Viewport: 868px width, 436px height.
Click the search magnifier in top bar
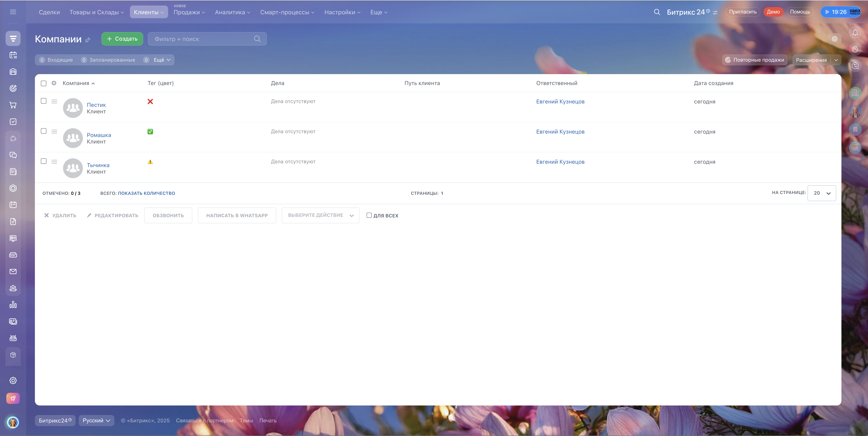[657, 12]
